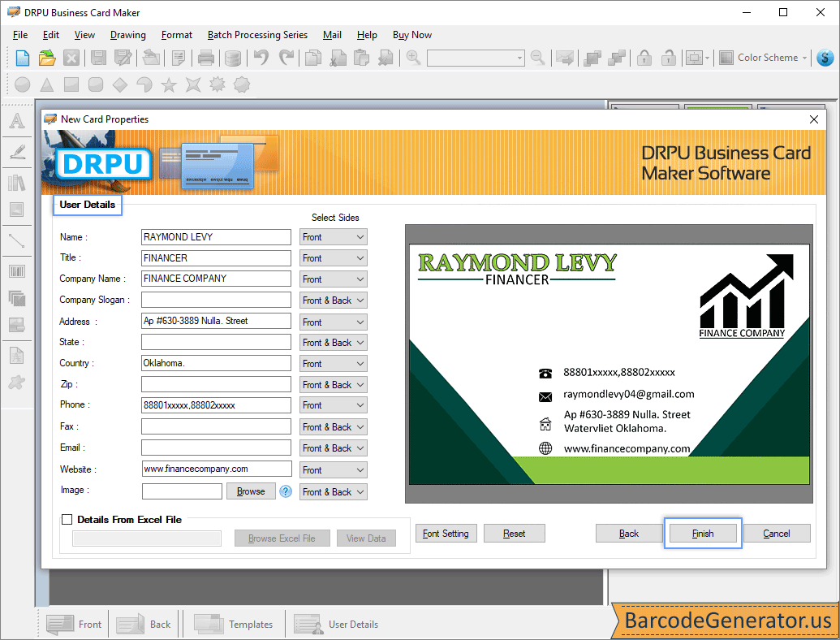840x640 pixels.
Task: Select the puzzle piece tool in sidebar
Action: click(x=17, y=383)
